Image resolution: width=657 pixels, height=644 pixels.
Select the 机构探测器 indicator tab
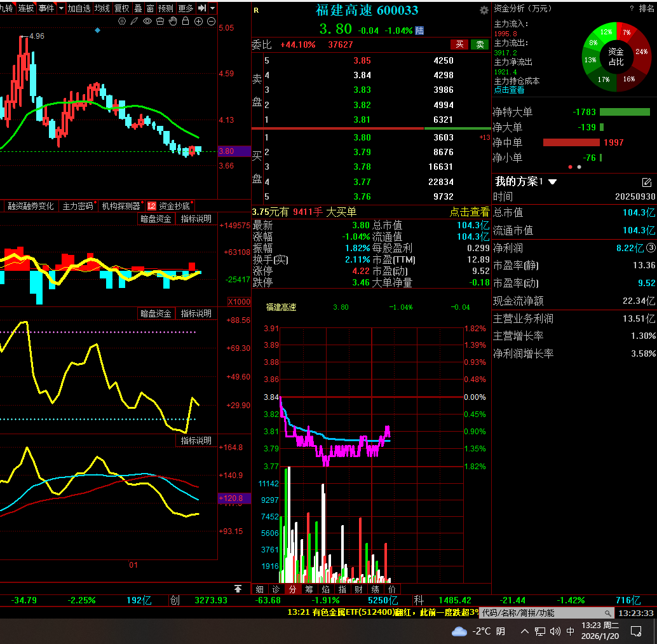click(x=121, y=206)
